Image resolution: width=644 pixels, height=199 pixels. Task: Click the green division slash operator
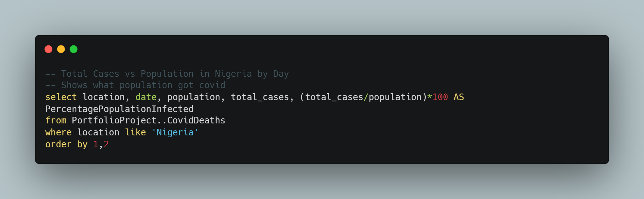coord(366,97)
